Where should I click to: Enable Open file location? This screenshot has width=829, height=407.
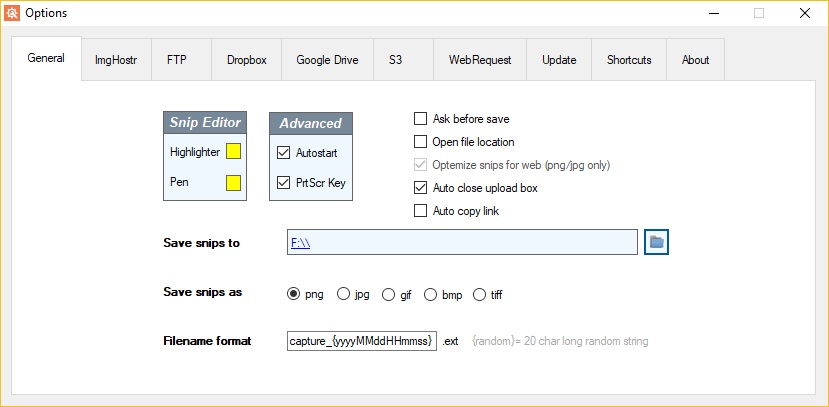click(x=420, y=142)
